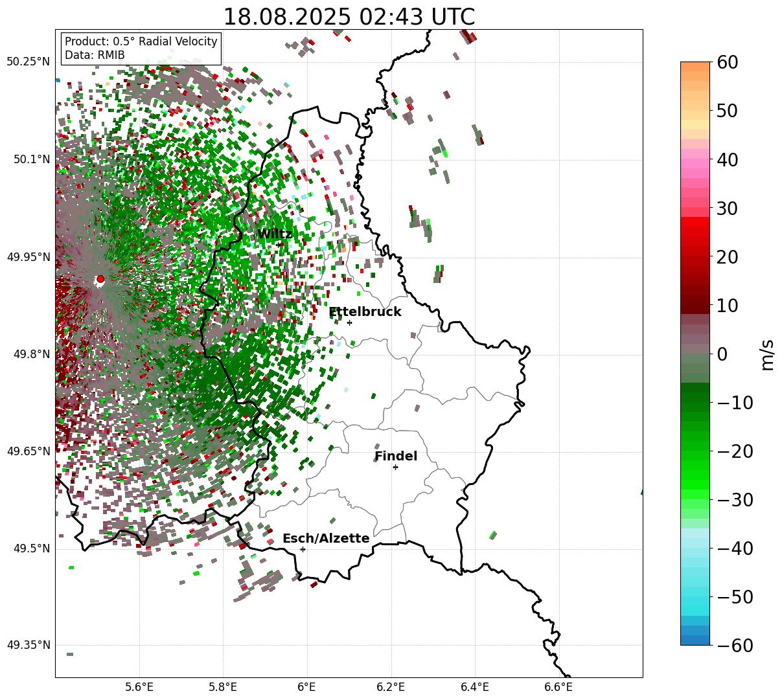Click the 6.4°E longitude tick label
This screenshot has height=700, width=782.
(x=475, y=686)
